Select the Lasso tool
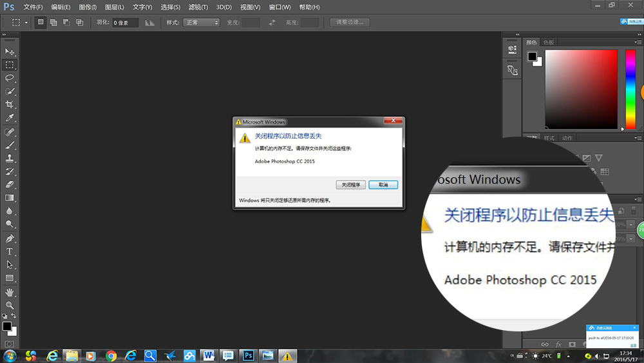This screenshot has height=363, width=644. coord(10,78)
